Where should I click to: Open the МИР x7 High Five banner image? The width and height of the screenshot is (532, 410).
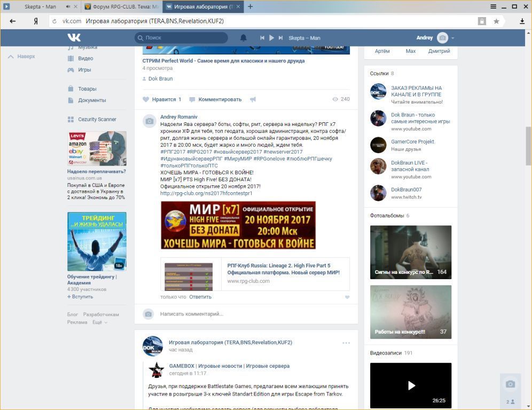(x=238, y=225)
